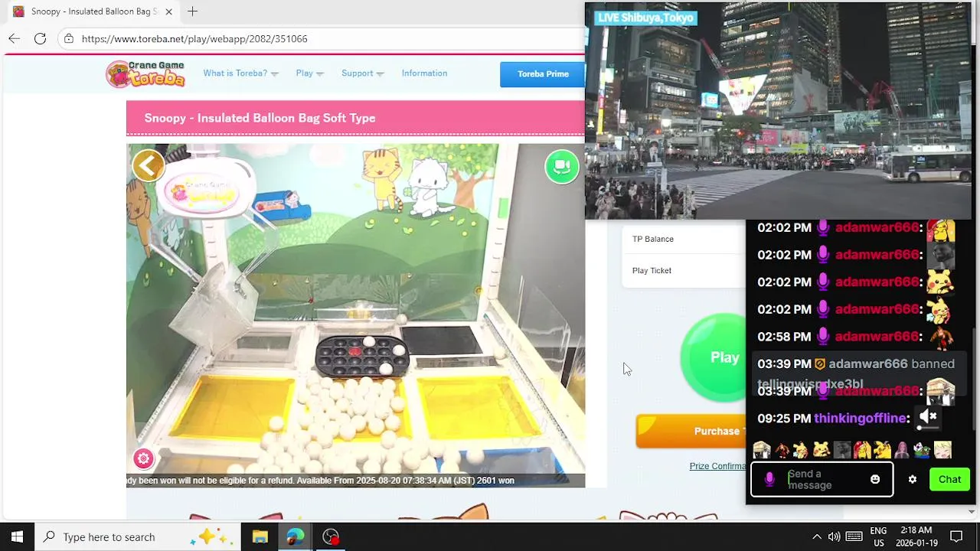Pick Donkey Kong emote from emote row
Image resolution: width=980 pixels, height=551 pixels.
click(782, 450)
